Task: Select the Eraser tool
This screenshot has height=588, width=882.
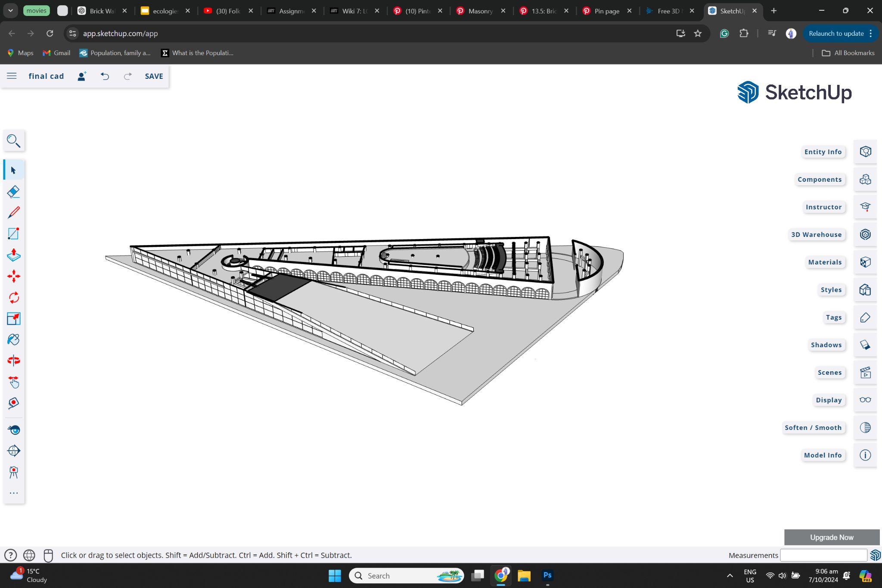Action: (13, 191)
